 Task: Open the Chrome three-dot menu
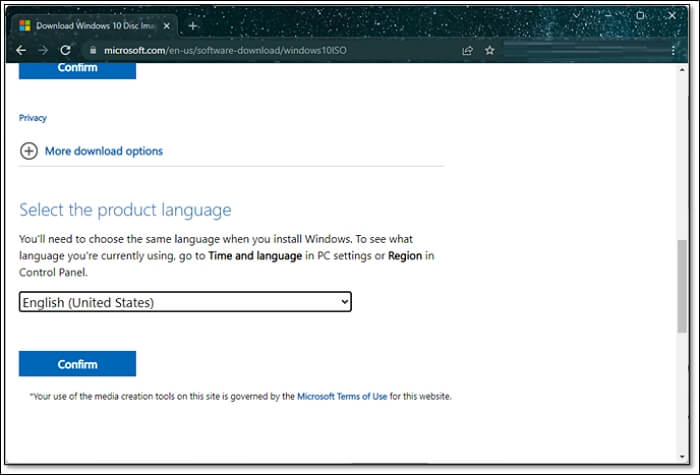[x=673, y=50]
